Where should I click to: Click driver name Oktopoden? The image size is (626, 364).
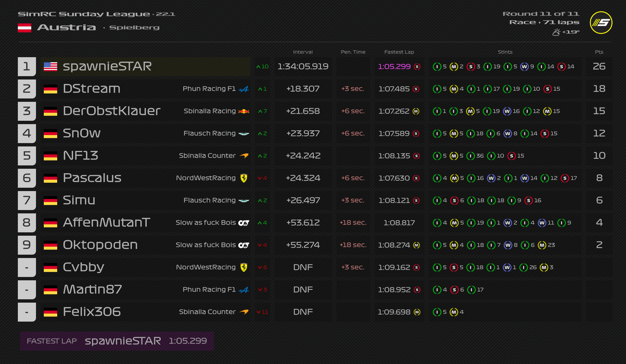(x=100, y=245)
